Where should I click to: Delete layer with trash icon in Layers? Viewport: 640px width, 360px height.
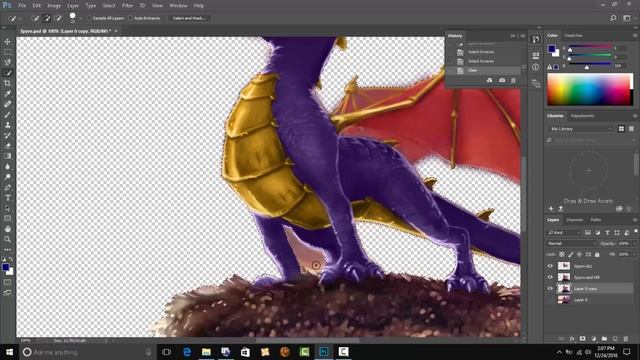[626, 339]
